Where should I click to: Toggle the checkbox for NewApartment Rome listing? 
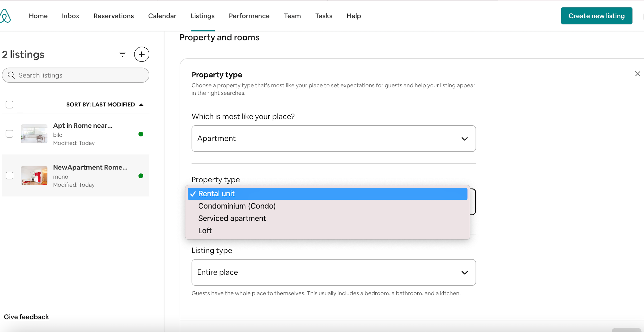[x=9, y=176]
